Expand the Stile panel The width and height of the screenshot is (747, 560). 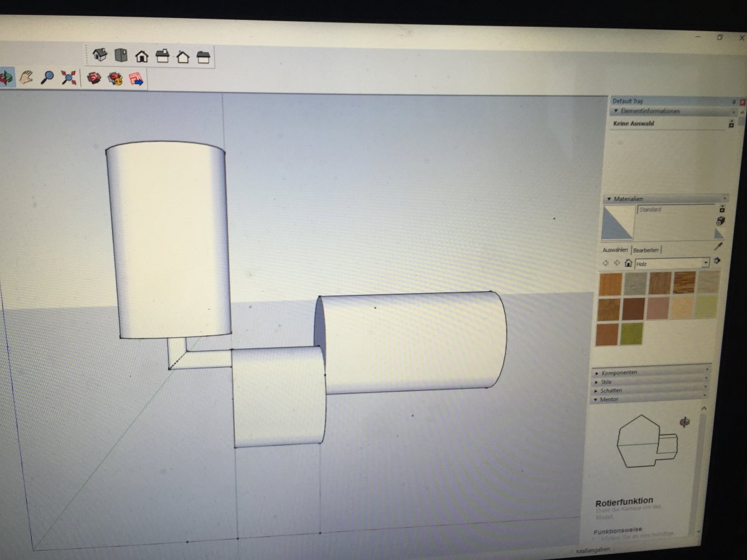coord(597,381)
